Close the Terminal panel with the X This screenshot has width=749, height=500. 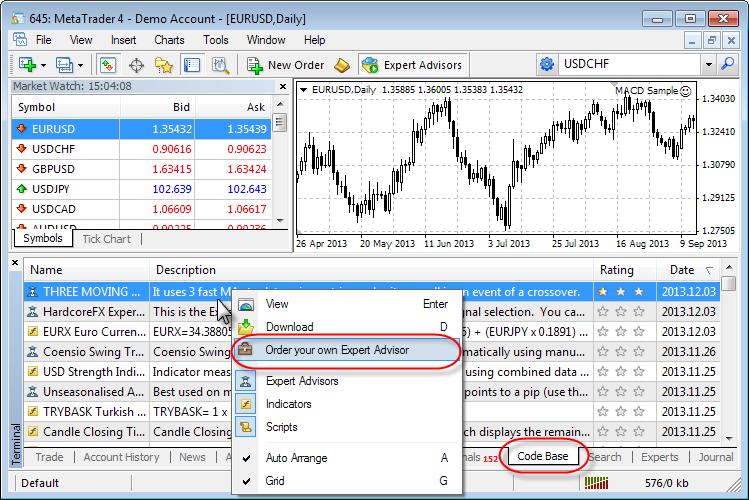(x=15, y=263)
